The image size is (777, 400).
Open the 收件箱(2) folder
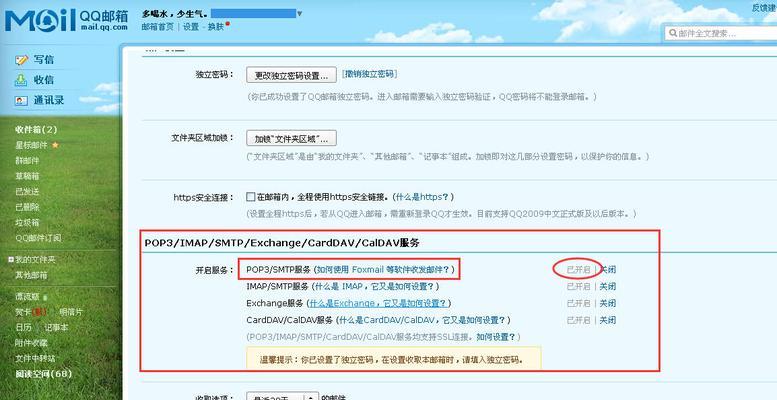click(x=36, y=129)
